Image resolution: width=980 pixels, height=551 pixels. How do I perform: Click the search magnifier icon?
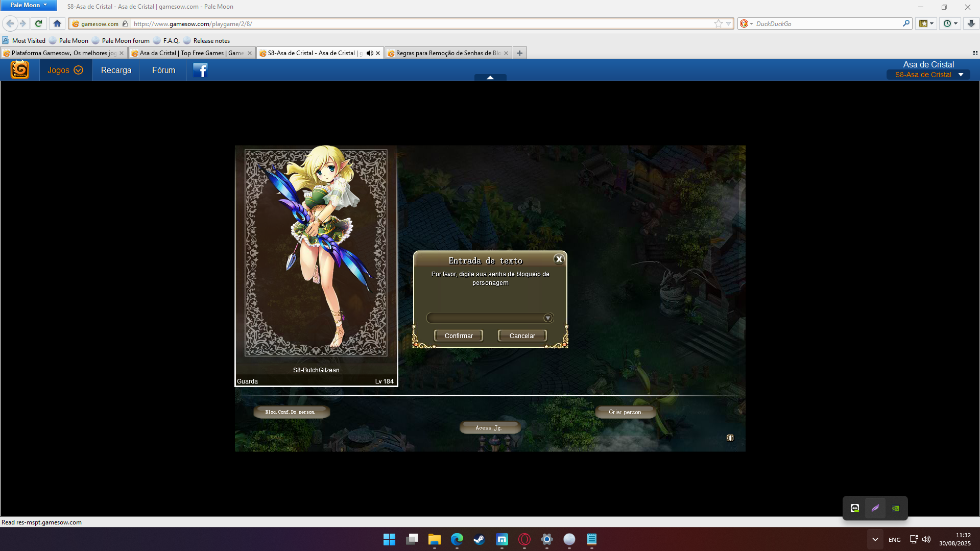tap(906, 23)
